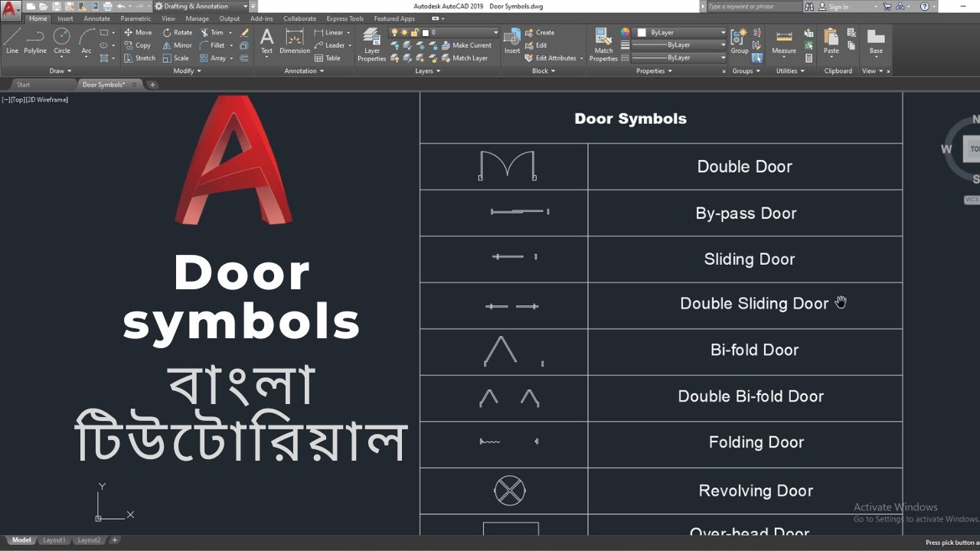Image resolution: width=980 pixels, height=551 pixels.
Task: Activate the Move tool
Action: (x=138, y=33)
